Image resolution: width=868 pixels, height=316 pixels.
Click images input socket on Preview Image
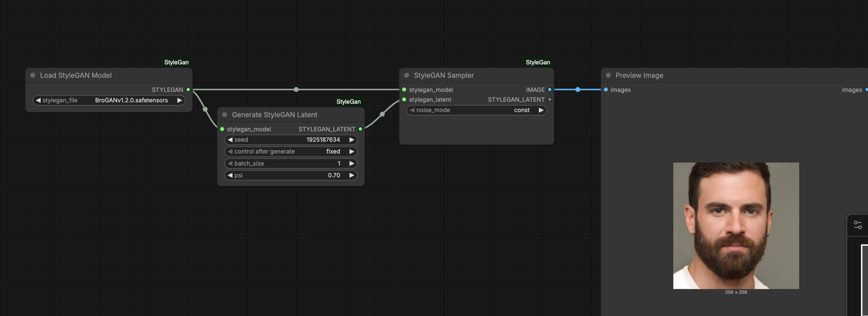(606, 90)
